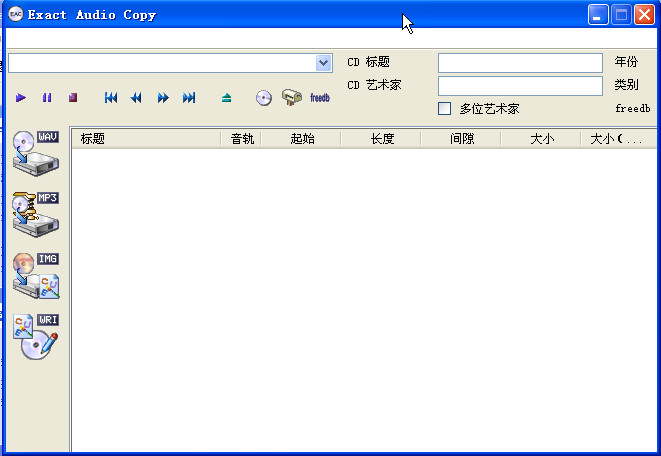This screenshot has width=661, height=456.
Task: Copy selected tracks uncompressed with WAV icon
Action: (x=36, y=153)
